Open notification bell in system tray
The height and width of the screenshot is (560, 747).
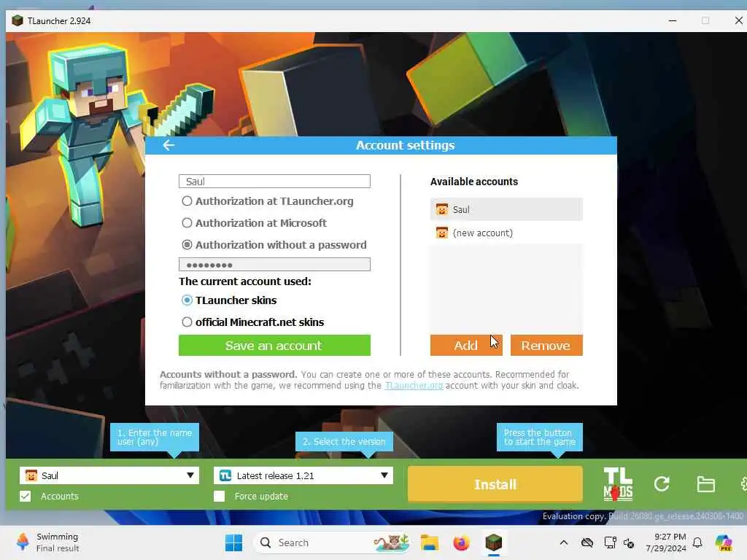point(697,542)
